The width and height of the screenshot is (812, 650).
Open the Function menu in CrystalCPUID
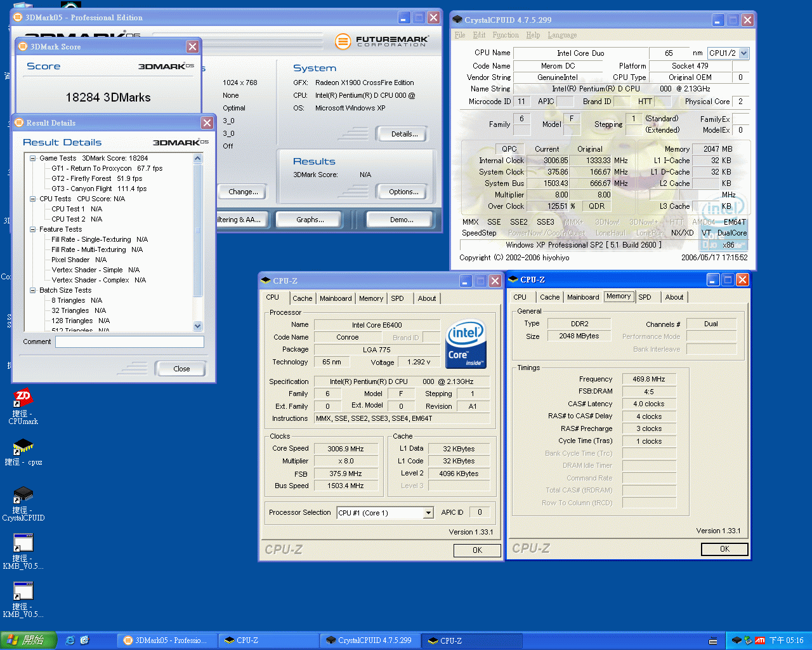point(505,35)
